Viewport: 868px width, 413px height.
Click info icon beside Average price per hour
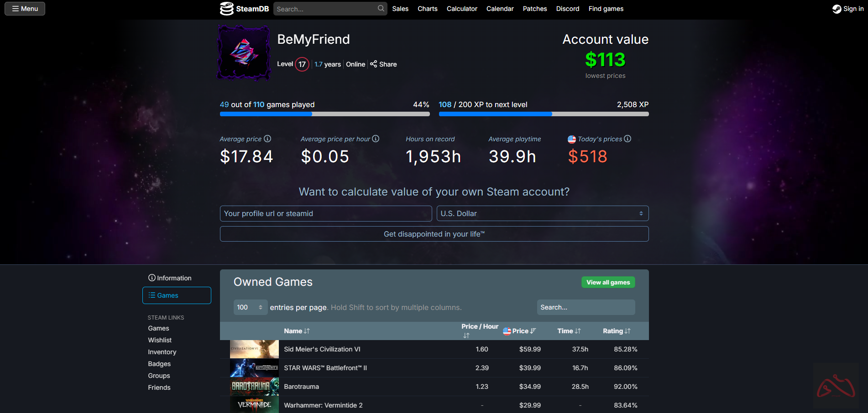coord(376,139)
